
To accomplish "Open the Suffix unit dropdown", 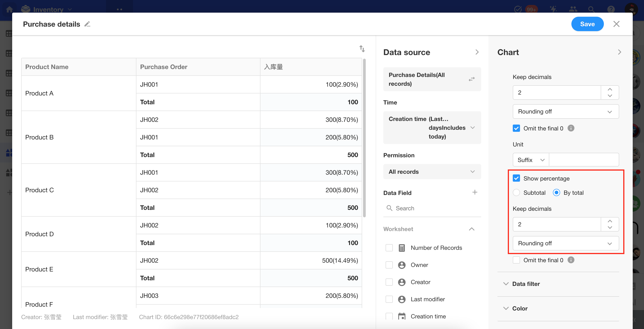I will click(531, 160).
